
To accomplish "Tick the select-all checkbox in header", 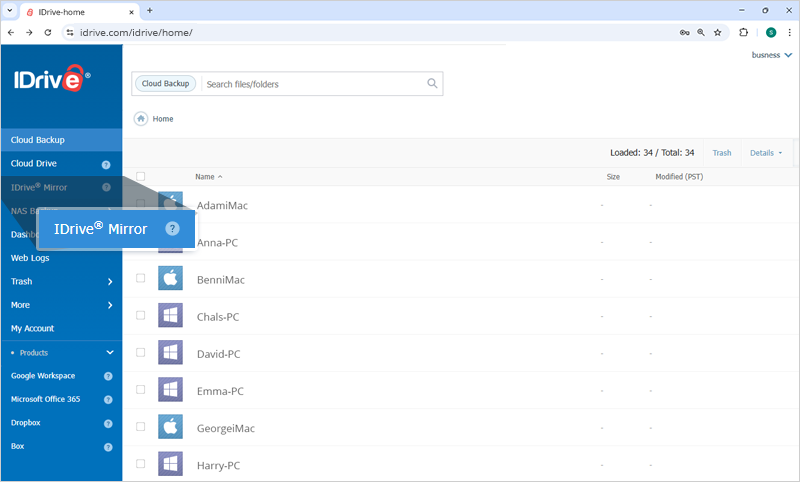I will point(141,176).
